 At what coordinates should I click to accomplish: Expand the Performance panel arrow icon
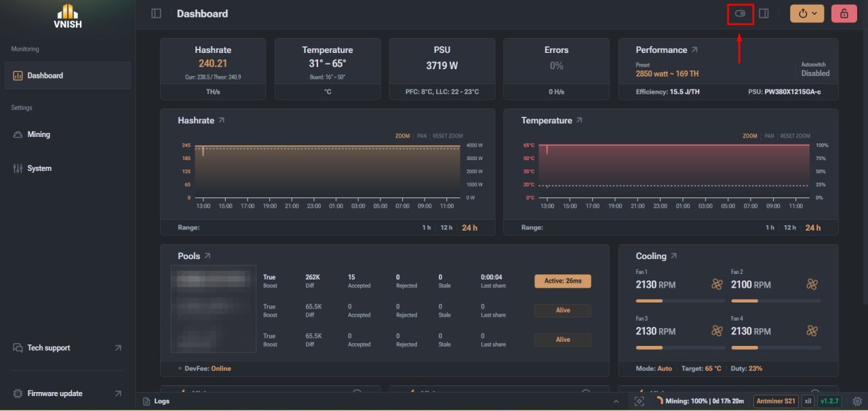click(x=694, y=50)
